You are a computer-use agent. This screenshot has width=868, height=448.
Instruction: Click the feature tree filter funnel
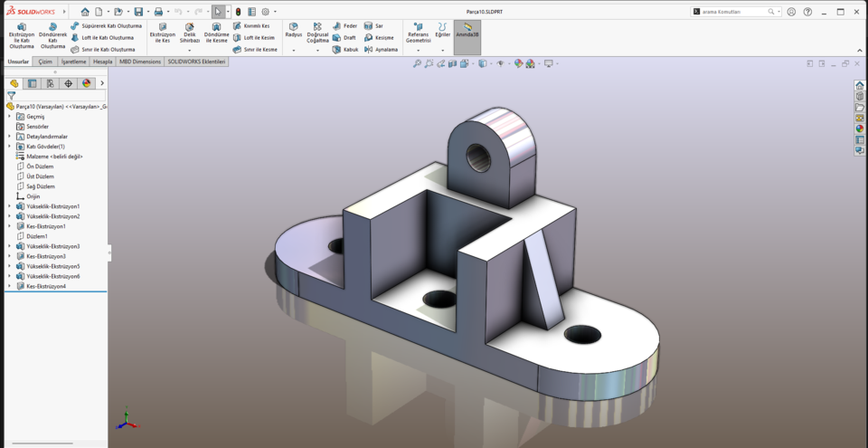(11, 96)
